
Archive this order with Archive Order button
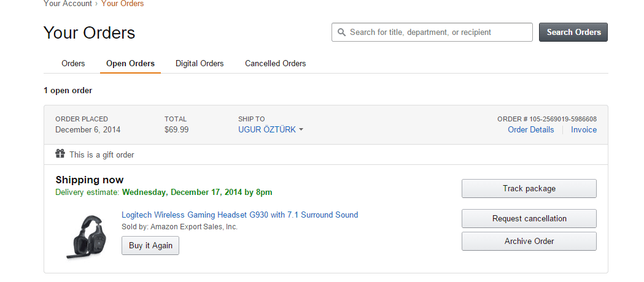tap(529, 242)
